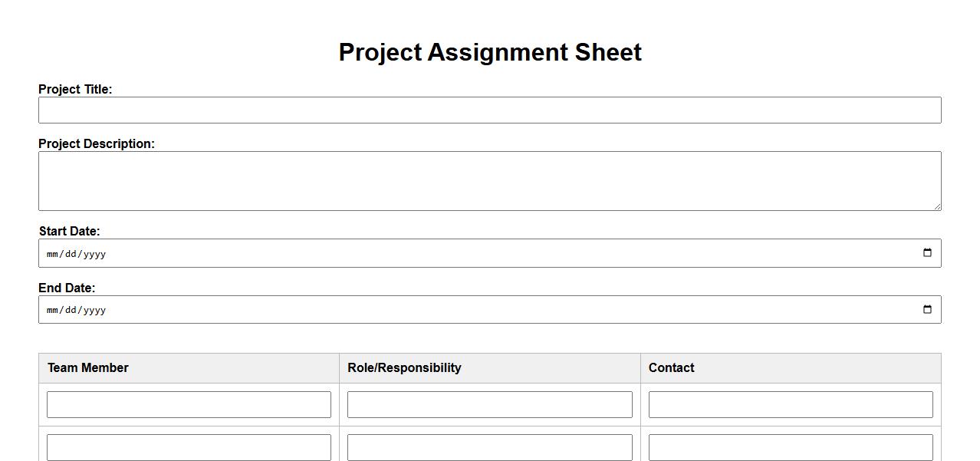Focus first row Role/Responsibility input
The image size is (980, 461).
[x=489, y=405]
